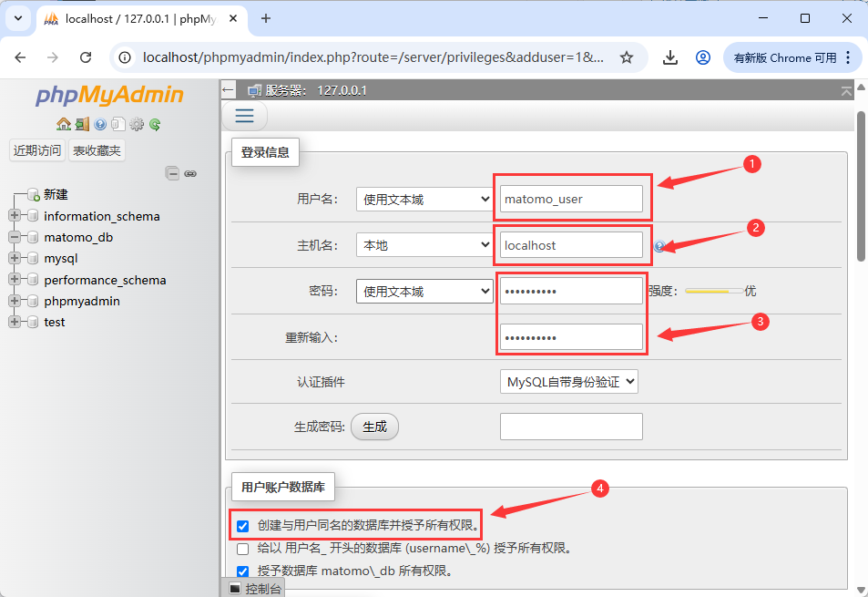Collapse navigation panel with left arrow
Screen dimensions: 868x597
tap(228, 89)
